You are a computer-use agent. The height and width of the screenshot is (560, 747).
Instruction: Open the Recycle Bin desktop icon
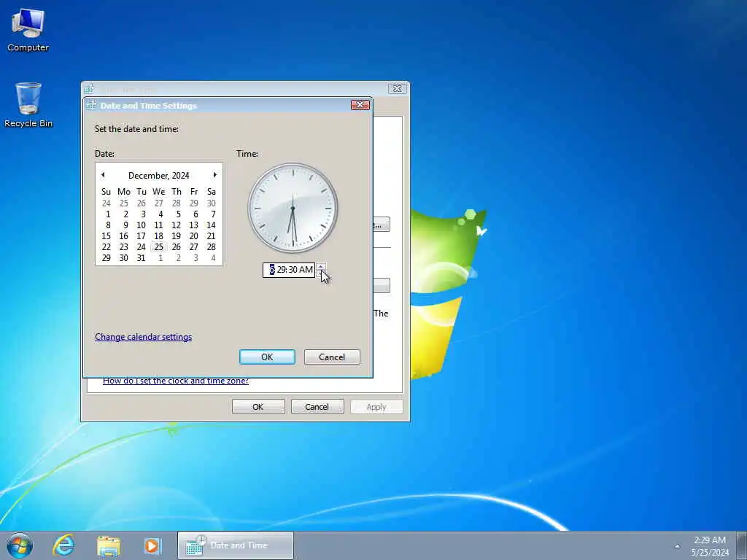point(28,105)
